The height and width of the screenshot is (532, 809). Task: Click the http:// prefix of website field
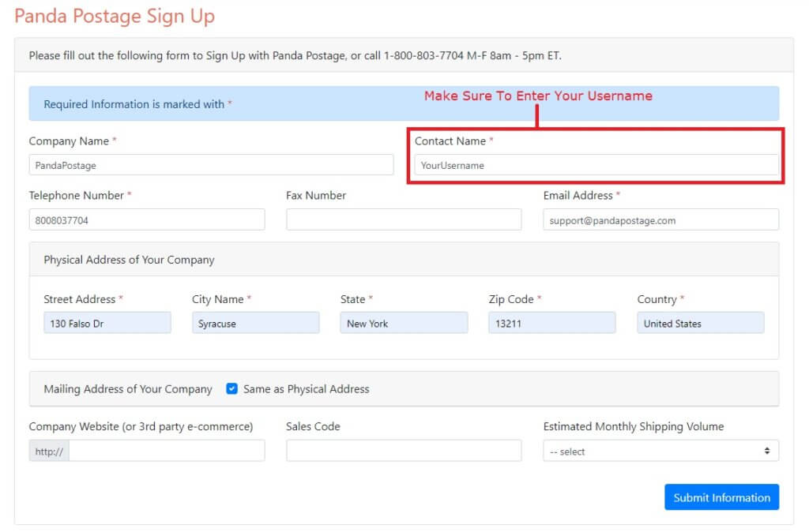click(49, 451)
